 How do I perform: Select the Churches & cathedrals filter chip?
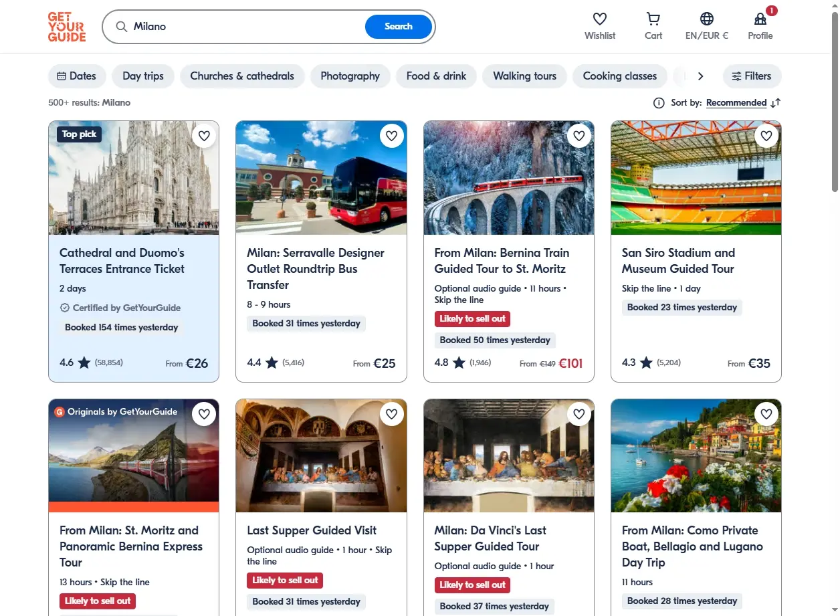pyautogui.click(x=242, y=76)
